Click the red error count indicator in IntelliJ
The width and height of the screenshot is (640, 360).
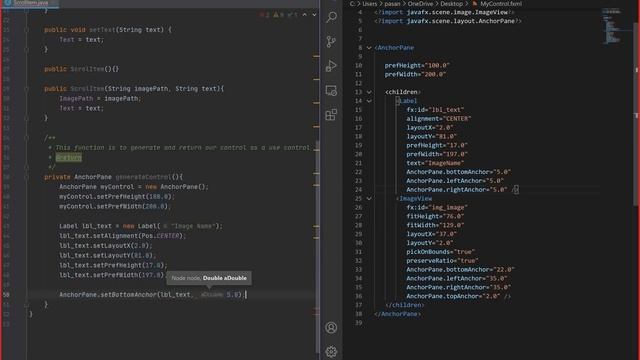264,15
